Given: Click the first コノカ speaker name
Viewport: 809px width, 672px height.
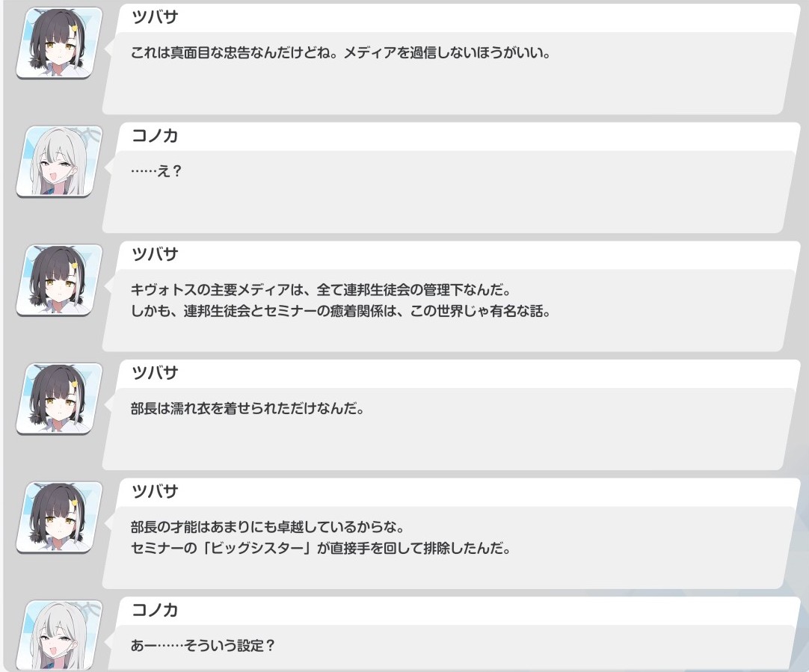Looking at the screenshot, I should click(155, 135).
